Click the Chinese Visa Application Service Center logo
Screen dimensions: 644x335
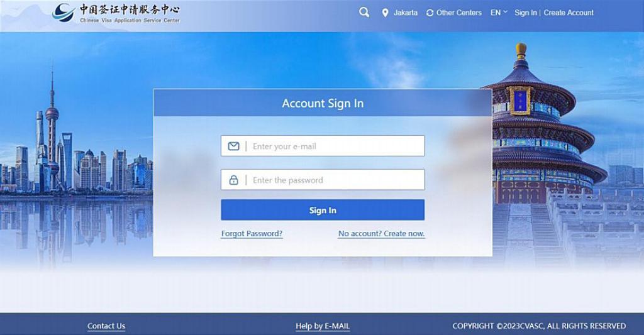[x=116, y=13]
